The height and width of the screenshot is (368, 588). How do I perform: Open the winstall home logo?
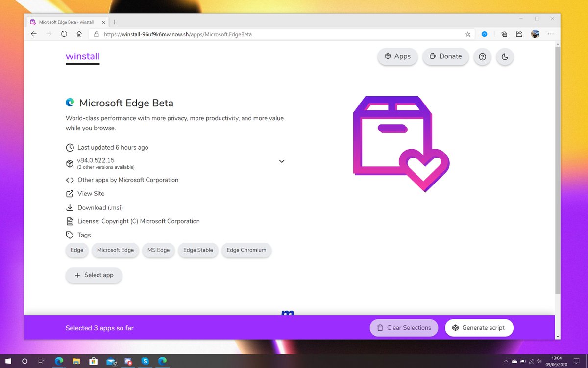82,56
